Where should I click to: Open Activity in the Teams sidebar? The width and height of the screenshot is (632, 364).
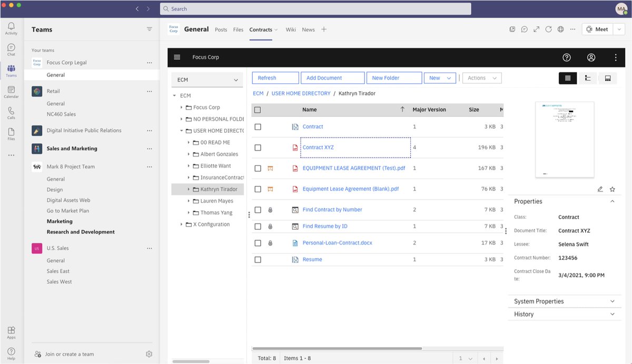pos(11,28)
